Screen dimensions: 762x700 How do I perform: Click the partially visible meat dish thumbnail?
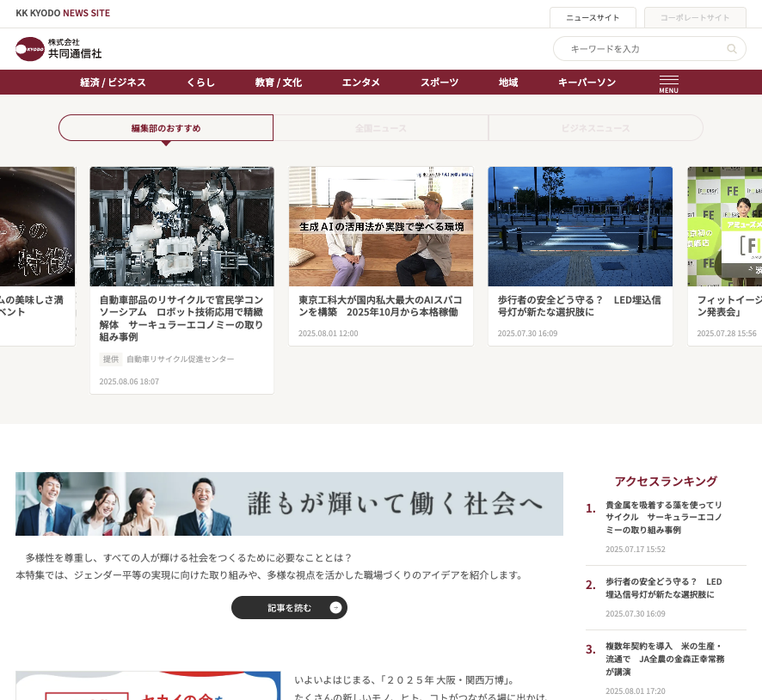pyautogui.click(x=38, y=226)
